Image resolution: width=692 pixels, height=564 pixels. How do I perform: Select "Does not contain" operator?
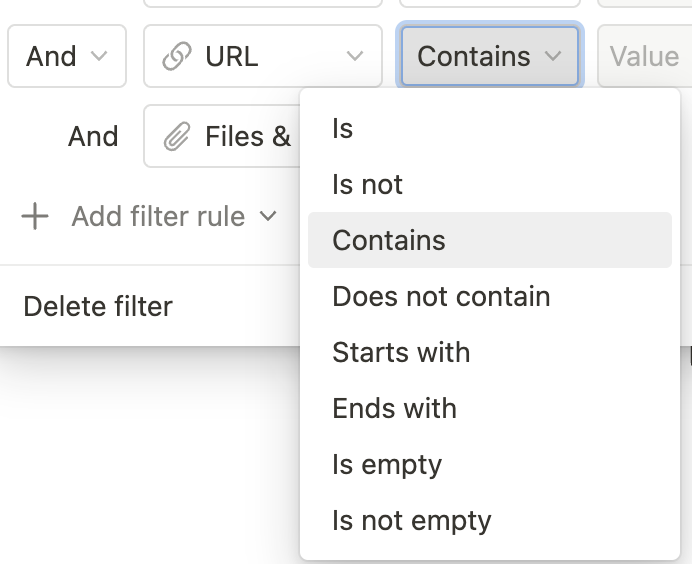click(x=441, y=297)
